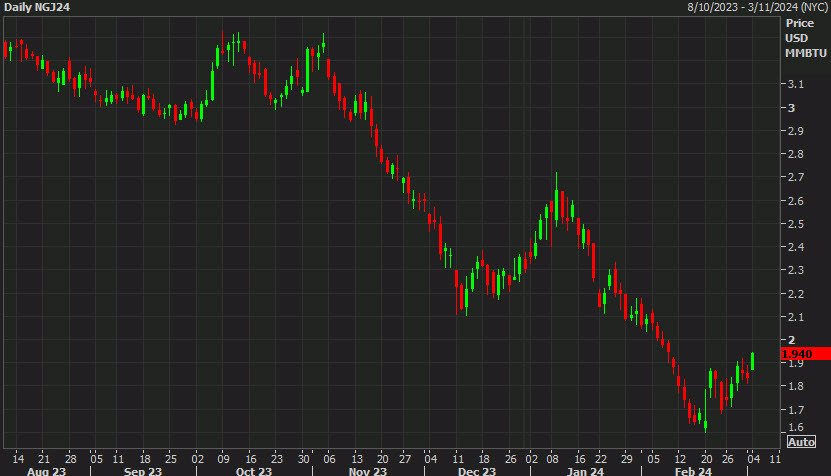Image resolution: width=831 pixels, height=476 pixels.
Task: Click the 14 date tick under August
Action: coord(18,459)
